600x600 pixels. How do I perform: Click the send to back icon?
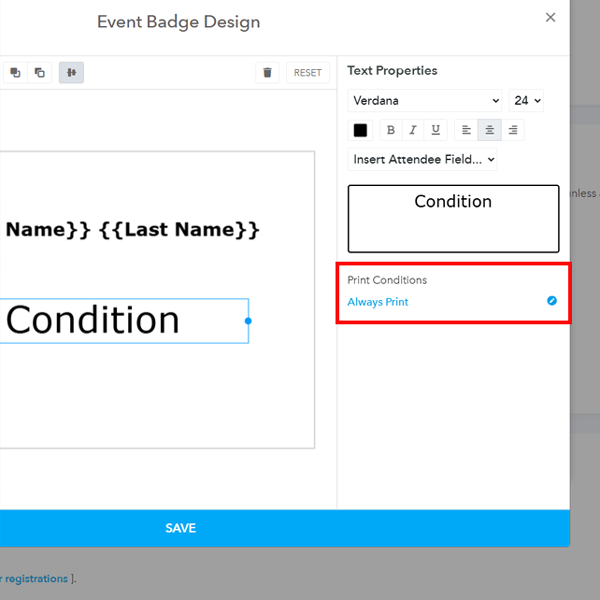pos(40,72)
